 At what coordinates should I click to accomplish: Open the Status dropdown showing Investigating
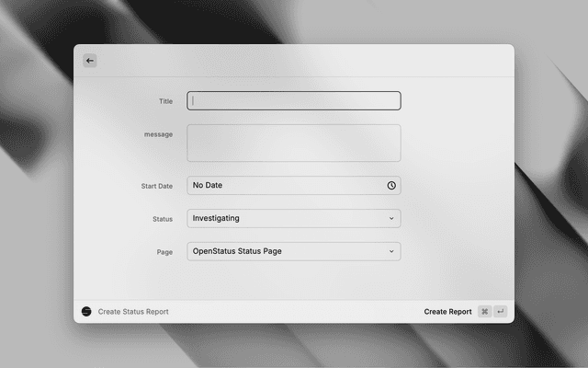(x=285, y=219)
